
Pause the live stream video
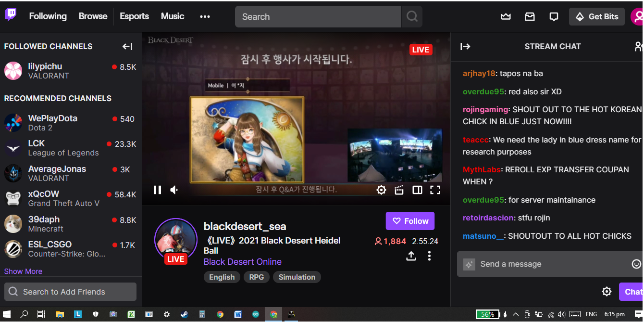click(157, 190)
